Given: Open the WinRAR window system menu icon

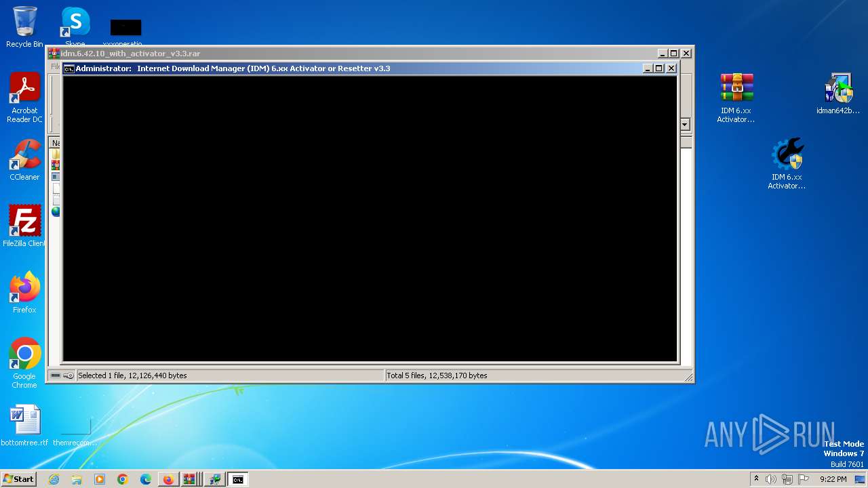Looking at the screenshot, I should click(x=54, y=54).
